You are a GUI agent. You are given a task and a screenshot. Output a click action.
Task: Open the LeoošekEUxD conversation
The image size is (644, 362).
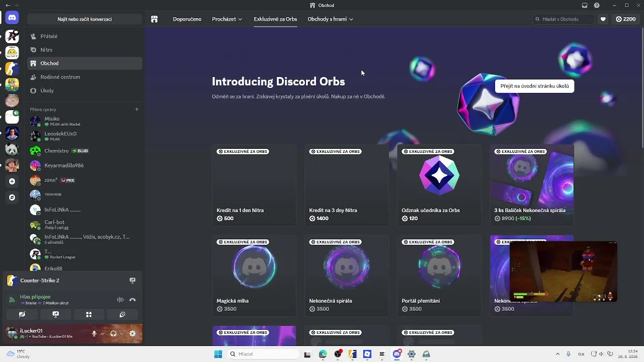pyautogui.click(x=85, y=136)
